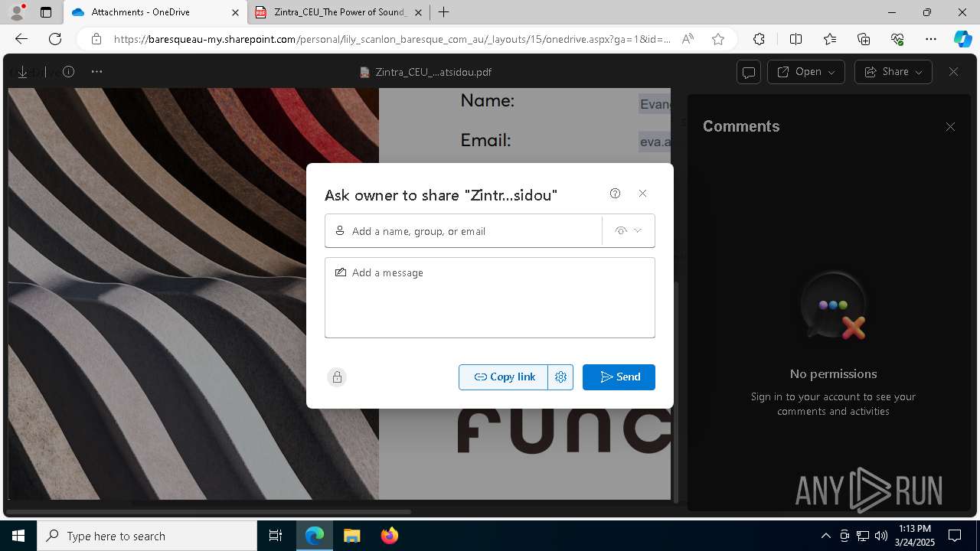View site information lock icon

pos(96,39)
